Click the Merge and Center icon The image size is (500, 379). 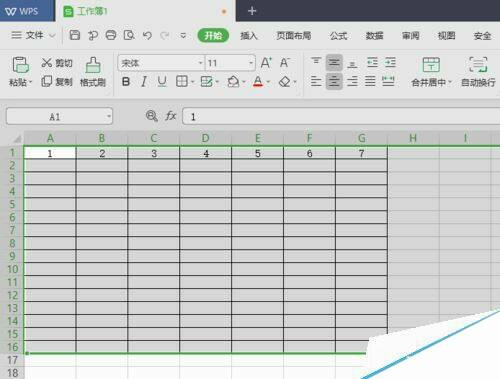point(431,64)
